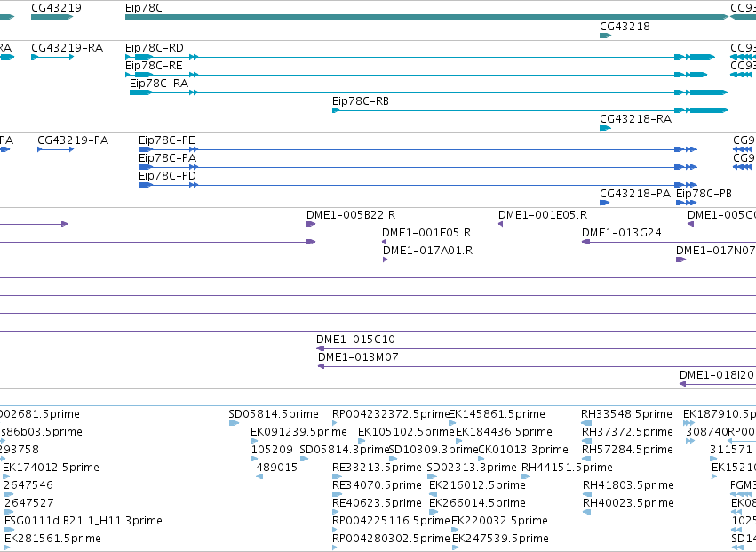The width and height of the screenshot is (756, 552).
Task: Open EST RE33213.5prime
Action: click(337, 476)
